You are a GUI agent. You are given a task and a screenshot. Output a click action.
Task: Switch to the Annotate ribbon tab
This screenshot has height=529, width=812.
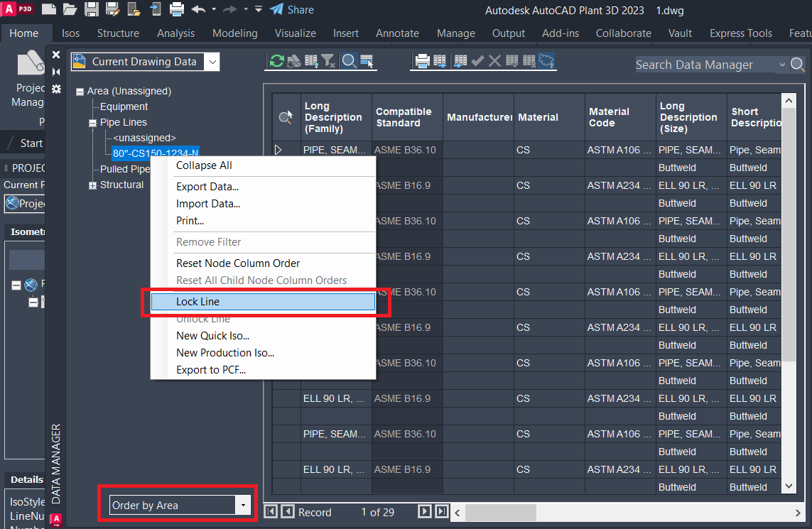[x=397, y=33]
